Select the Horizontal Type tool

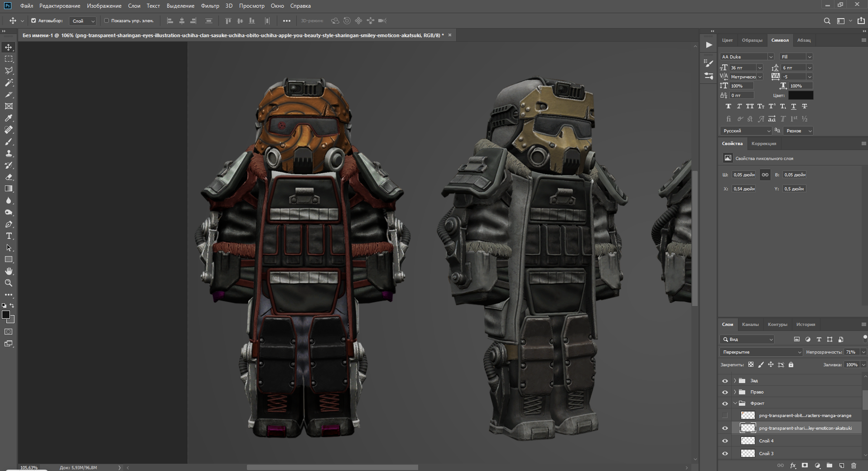point(9,236)
